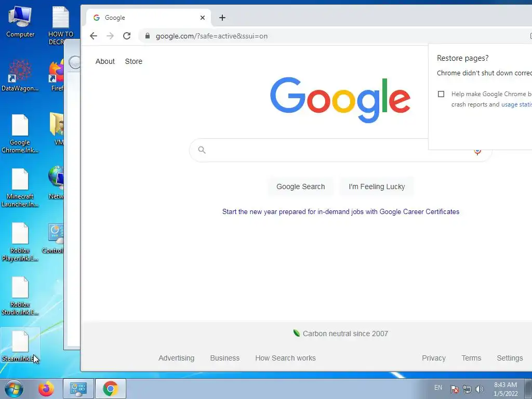Viewport: 532px width, 399px height.
Task: Select the Google Chrome.lnk file icon
Action: coord(20,134)
